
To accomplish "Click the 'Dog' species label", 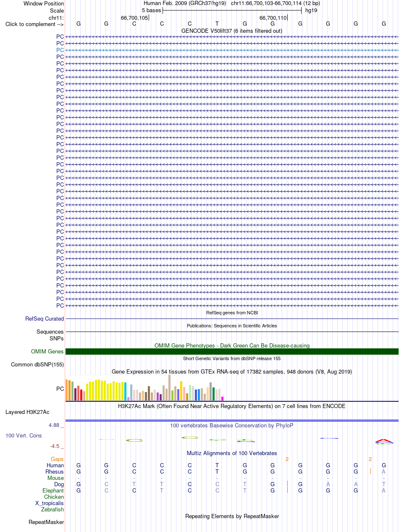I will pyautogui.click(x=59, y=485).
